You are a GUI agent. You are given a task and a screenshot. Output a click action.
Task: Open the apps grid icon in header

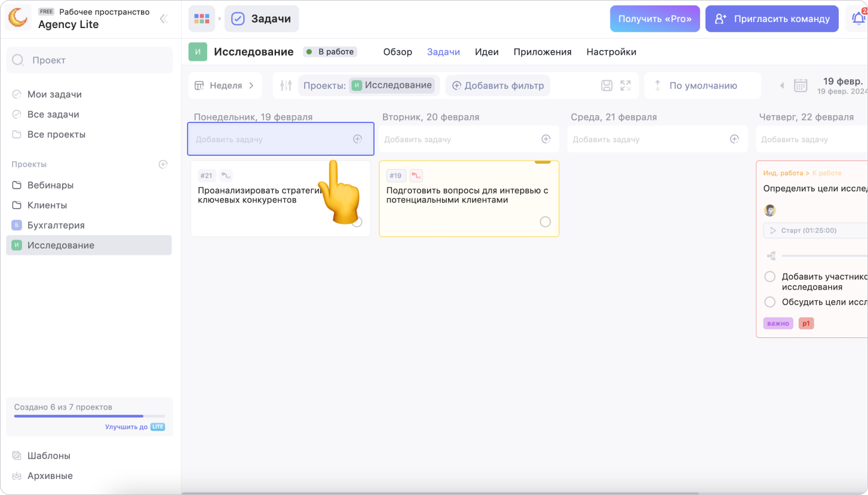click(202, 19)
